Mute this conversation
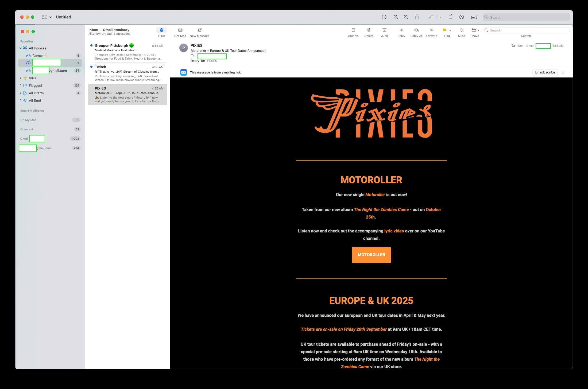588x389 pixels. coord(462,32)
